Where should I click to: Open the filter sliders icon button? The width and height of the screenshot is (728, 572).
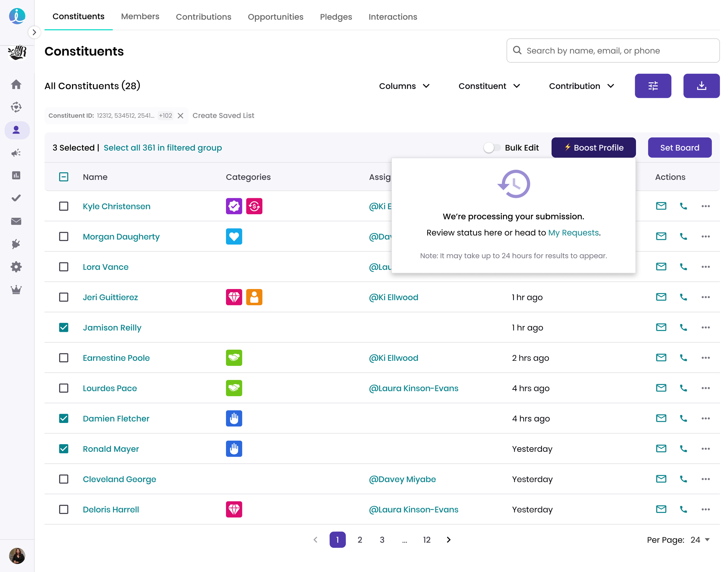pyautogui.click(x=652, y=86)
